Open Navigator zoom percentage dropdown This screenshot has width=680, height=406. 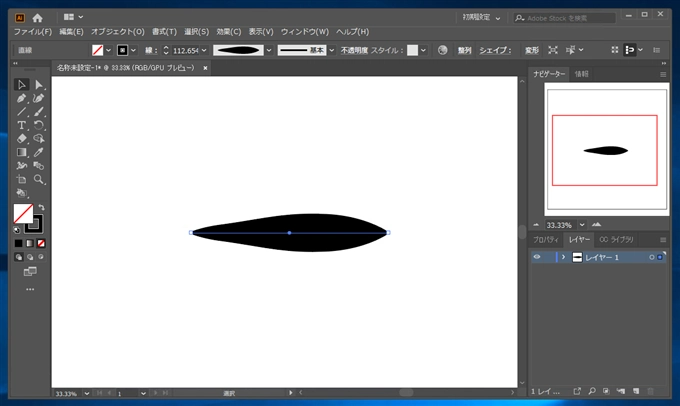pos(582,225)
